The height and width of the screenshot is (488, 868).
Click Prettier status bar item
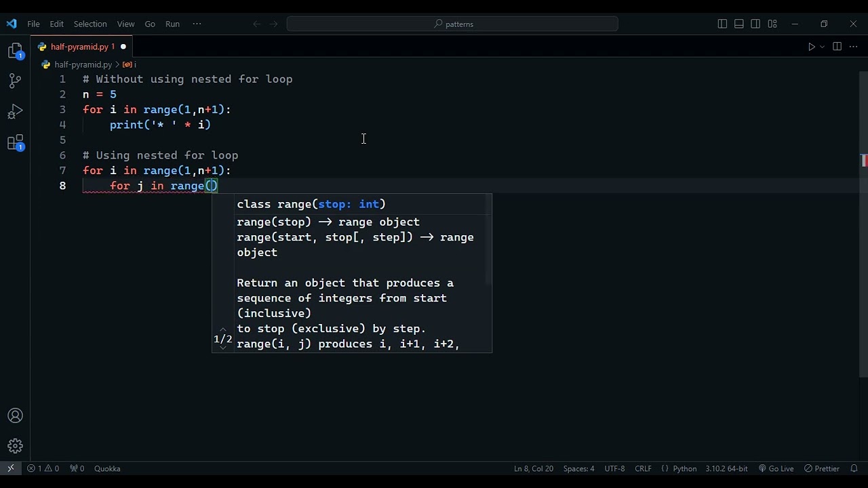[x=822, y=468]
